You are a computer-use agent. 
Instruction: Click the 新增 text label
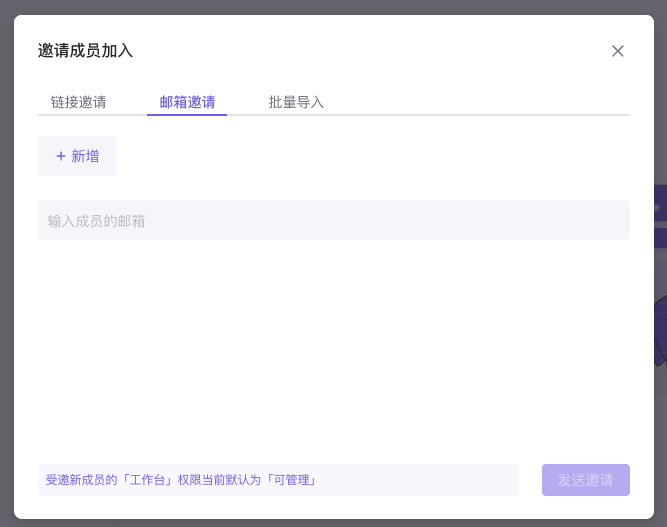pyautogui.click(x=85, y=156)
